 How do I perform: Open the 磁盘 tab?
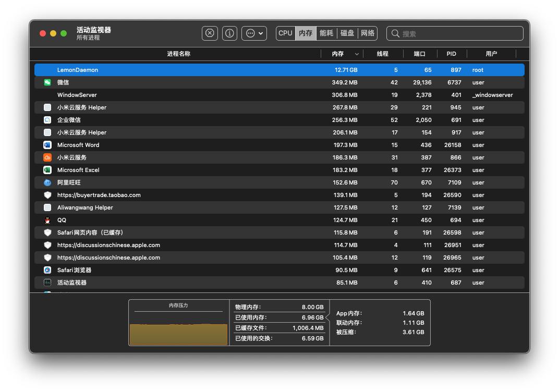coord(347,33)
